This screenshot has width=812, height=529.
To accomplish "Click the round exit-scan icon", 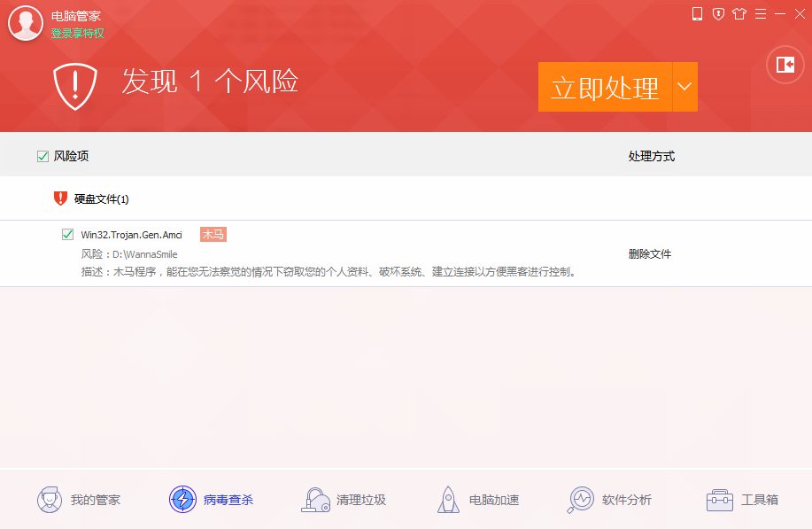I will coord(785,65).
